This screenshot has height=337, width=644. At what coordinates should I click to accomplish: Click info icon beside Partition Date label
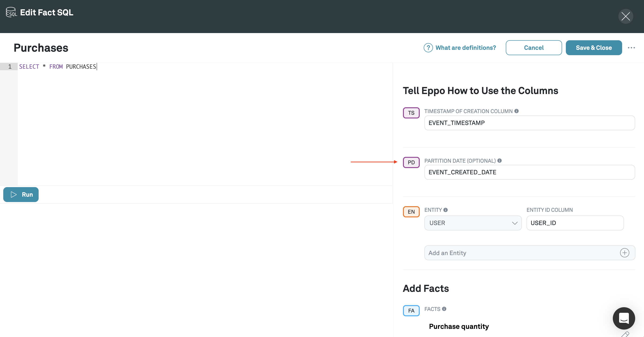coord(500,161)
